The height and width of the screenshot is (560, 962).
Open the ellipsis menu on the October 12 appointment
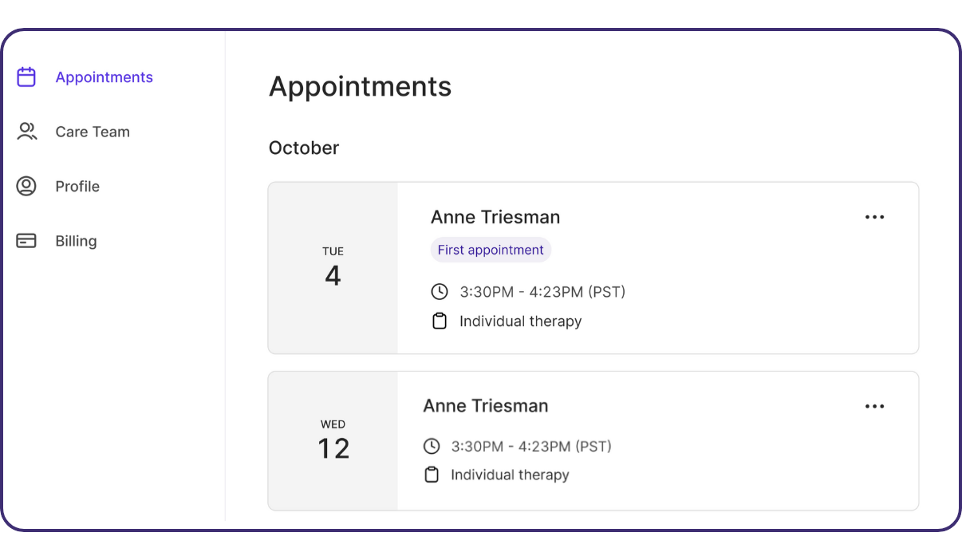pyautogui.click(x=874, y=406)
